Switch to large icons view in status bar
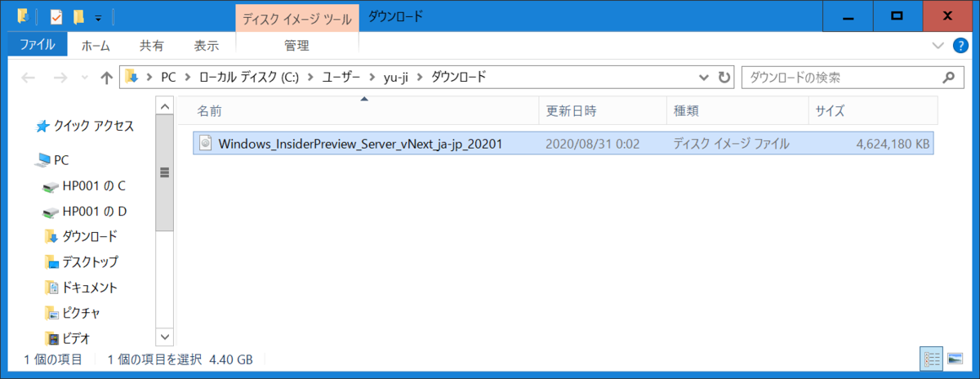 pos(954,359)
